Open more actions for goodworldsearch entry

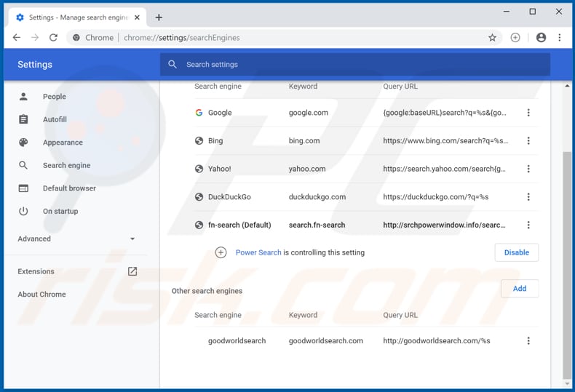528,341
